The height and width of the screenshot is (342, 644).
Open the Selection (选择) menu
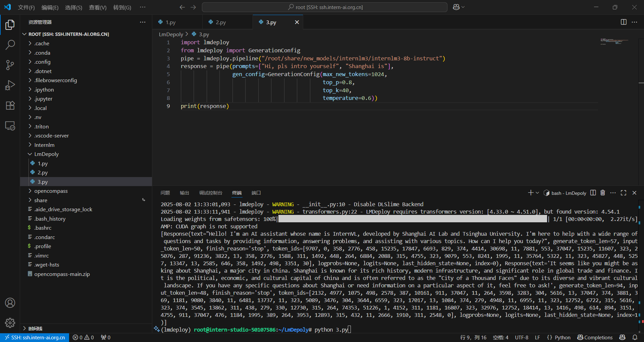click(73, 7)
